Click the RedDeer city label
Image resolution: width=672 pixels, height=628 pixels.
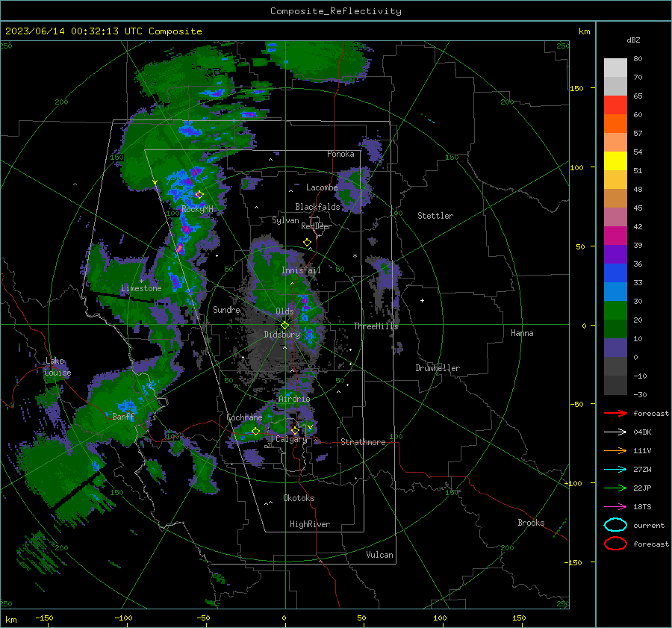[317, 226]
